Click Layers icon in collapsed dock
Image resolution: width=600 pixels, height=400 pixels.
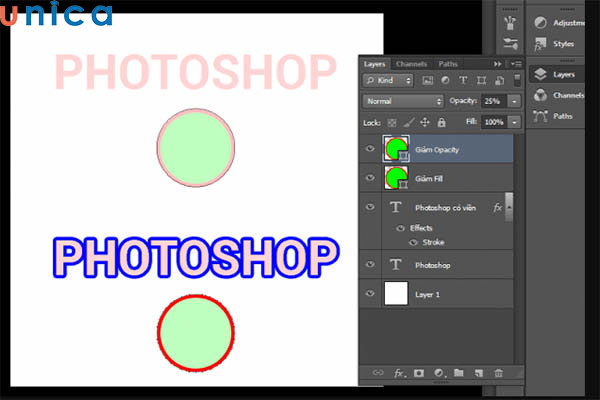[x=540, y=74]
